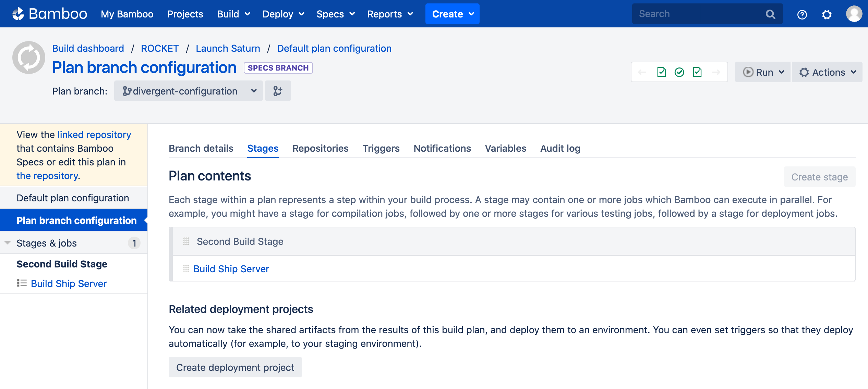Open the Run dropdown
868x389 pixels.
[x=763, y=72]
